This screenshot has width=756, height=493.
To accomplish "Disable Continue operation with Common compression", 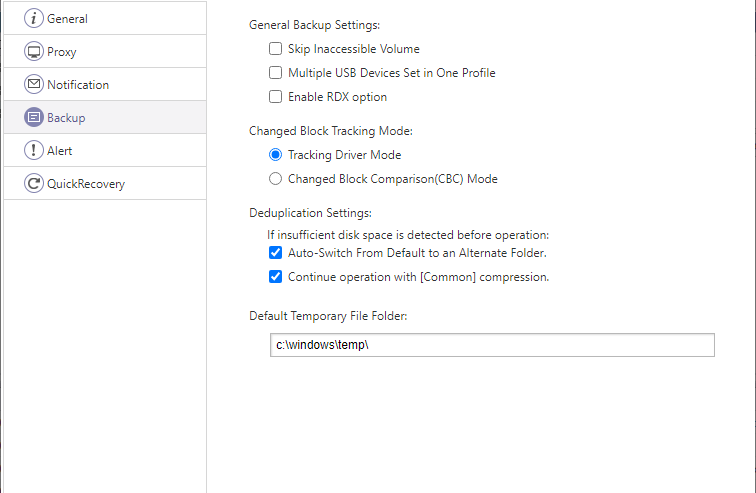I will pyautogui.click(x=276, y=277).
